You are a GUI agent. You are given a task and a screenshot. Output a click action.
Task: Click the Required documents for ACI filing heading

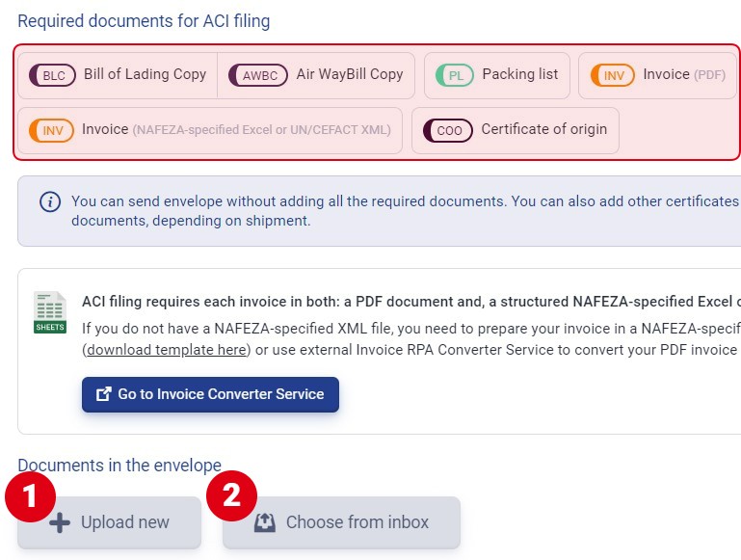tap(144, 21)
